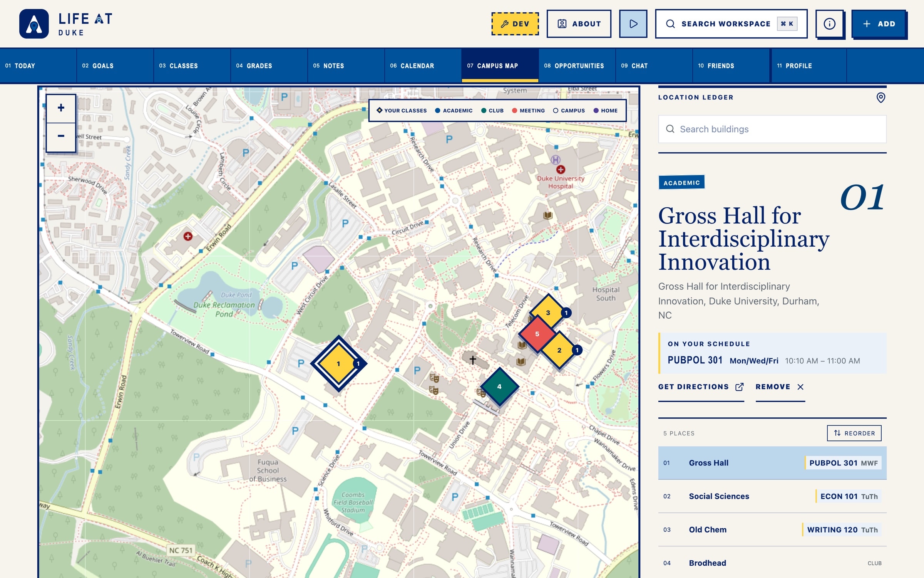The image size is (924, 578).
Task: Switch to the Profile tab
Action: coord(809,66)
